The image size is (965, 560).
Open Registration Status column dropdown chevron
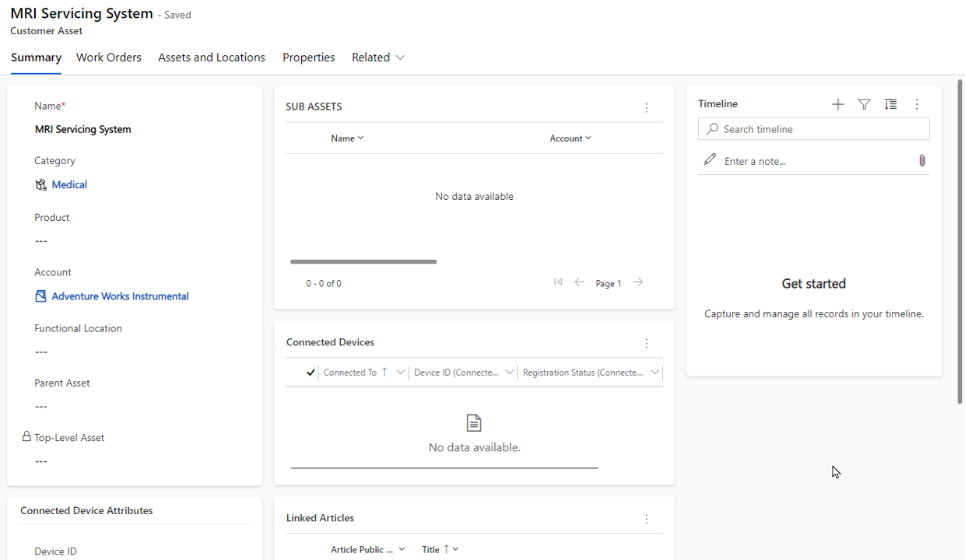pyautogui.click(x=655, y=372)
